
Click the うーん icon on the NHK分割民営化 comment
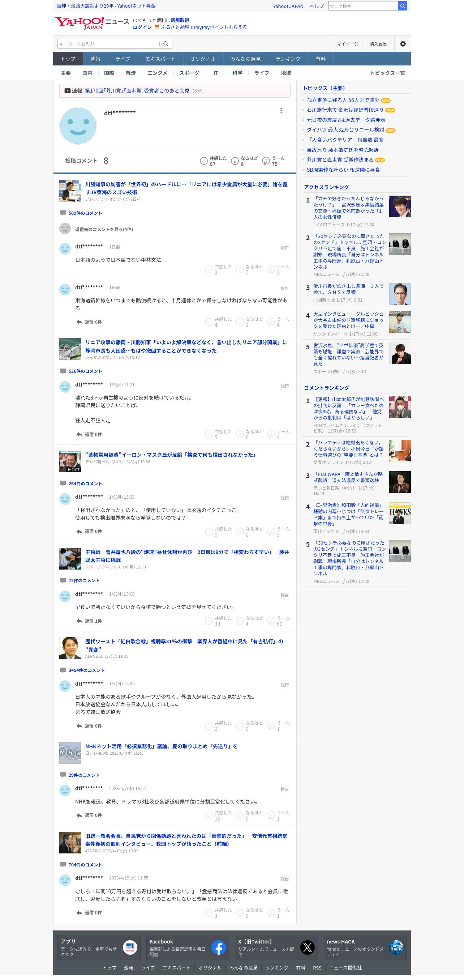pyautogui.click(x=271, y=815)
